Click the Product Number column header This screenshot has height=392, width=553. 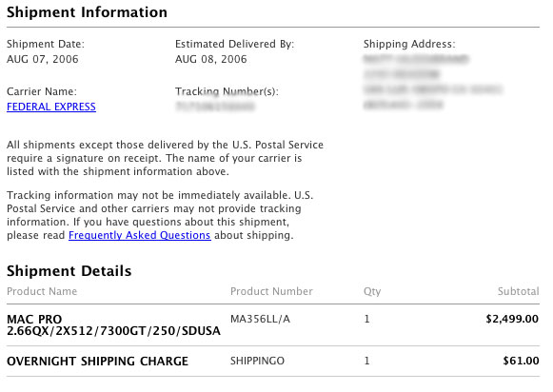[271, 291]
